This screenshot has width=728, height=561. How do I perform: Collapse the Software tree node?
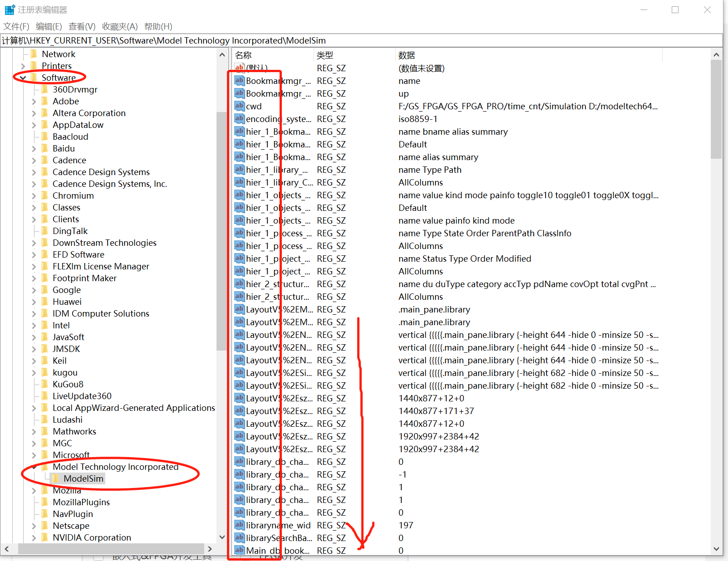[x=24, y=78]
